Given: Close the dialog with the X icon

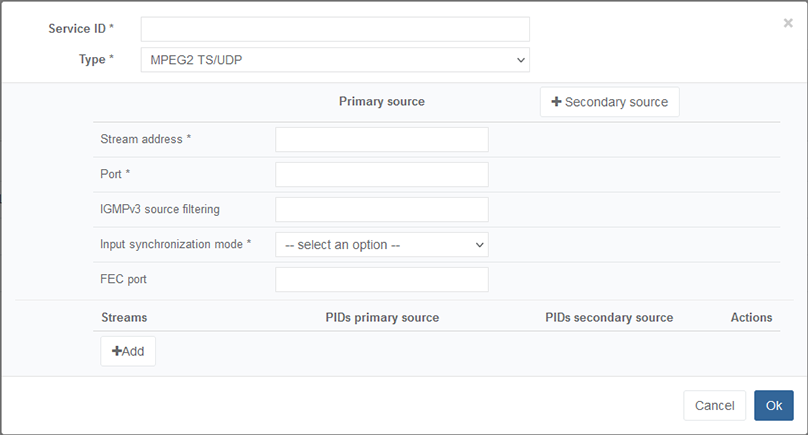Looking at the screenshot, I should 788,23.
